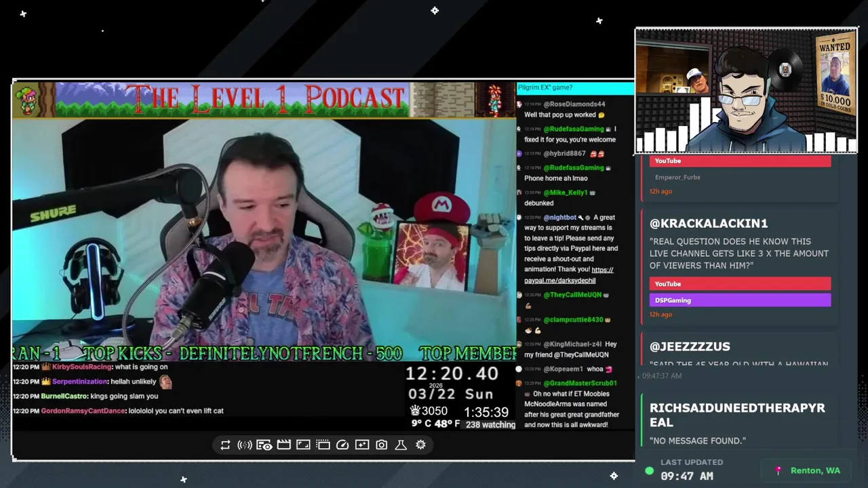Click the sparkle effects screen icon
Image resolution: width=868 pixels, height=488 pixels.
click(x=362, y=445)
